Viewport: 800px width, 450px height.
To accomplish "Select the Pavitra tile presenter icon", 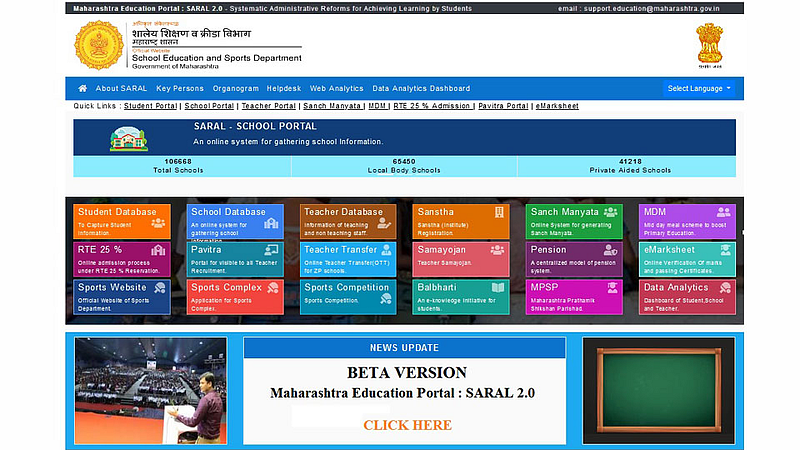I will click(x=271, y=249).
